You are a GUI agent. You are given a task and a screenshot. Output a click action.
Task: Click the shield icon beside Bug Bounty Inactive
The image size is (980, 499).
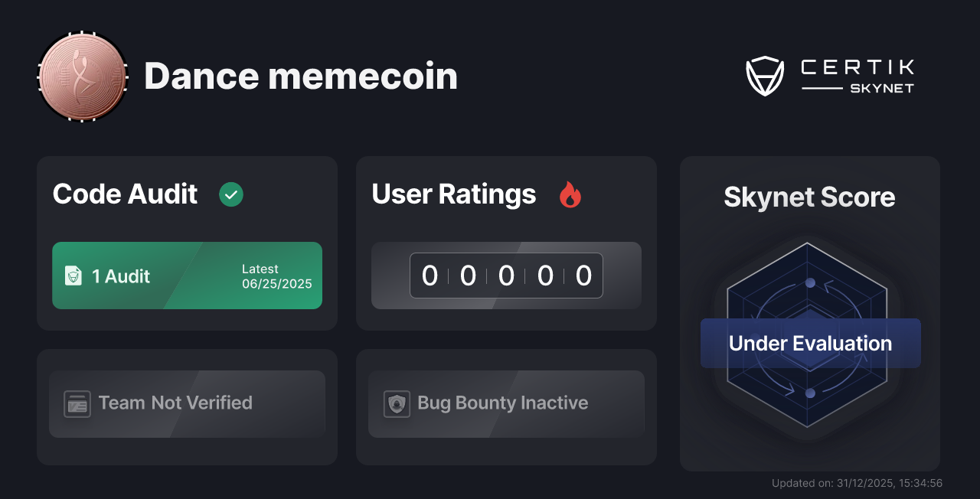(x=396, y=403)
